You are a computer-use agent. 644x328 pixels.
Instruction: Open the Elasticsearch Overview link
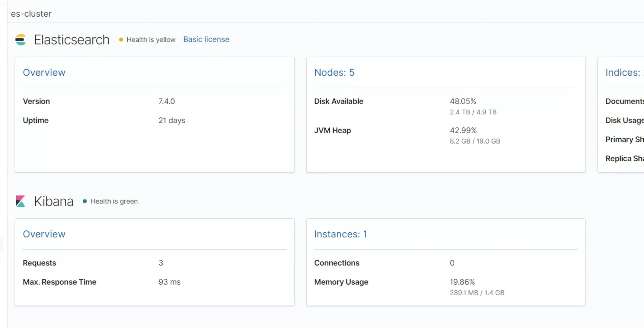click(44, 72)
